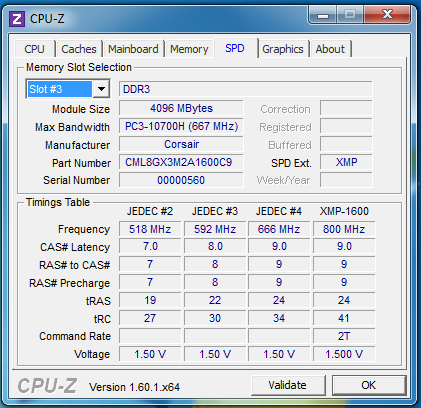Click the empty Week/Year field
Image resolution: width=421 pixels, height=408 pixels.
(x=346, y=180)
